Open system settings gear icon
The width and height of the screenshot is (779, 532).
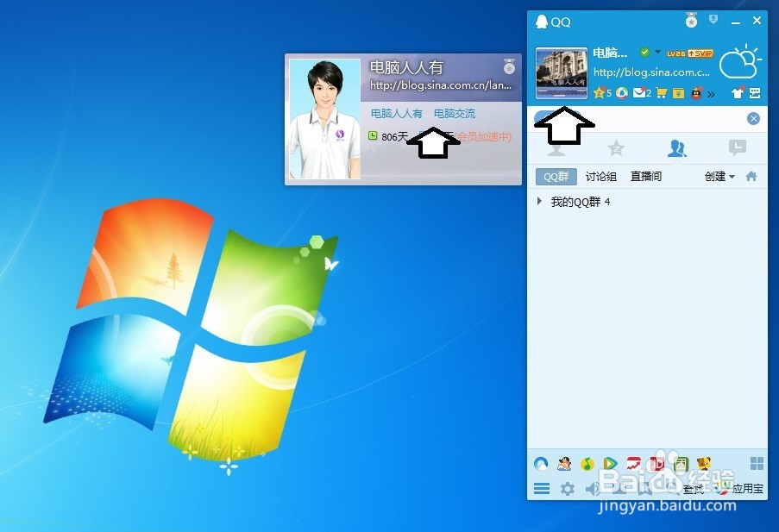pos(568,489)
